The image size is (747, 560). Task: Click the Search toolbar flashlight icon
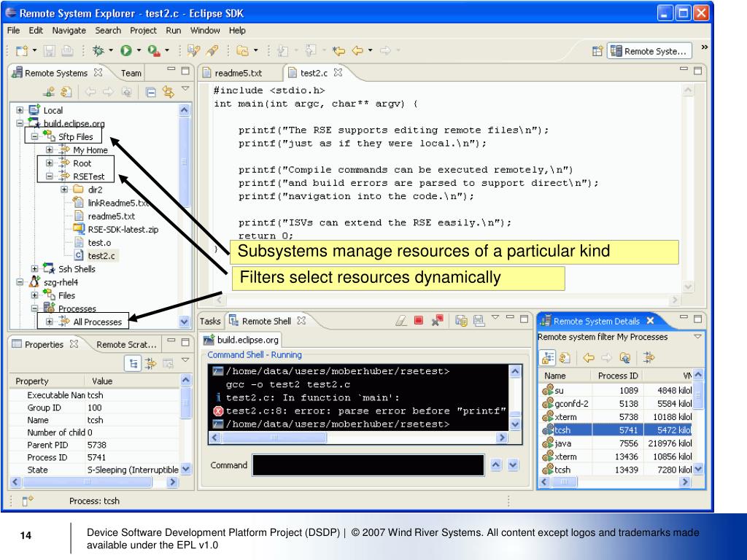point(212,50)
